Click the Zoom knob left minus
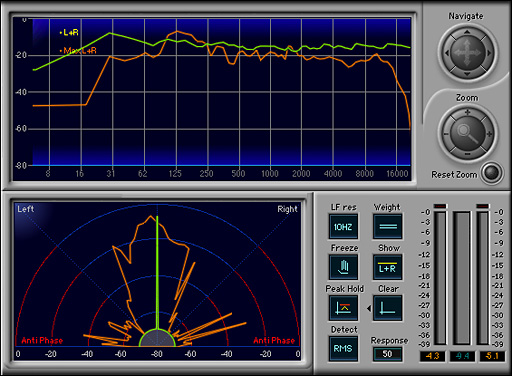 [x=446, y=134]
